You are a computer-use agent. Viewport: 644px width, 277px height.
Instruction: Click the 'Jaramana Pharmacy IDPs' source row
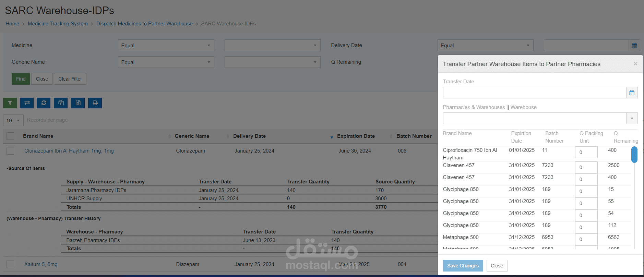tap(250, 190)
